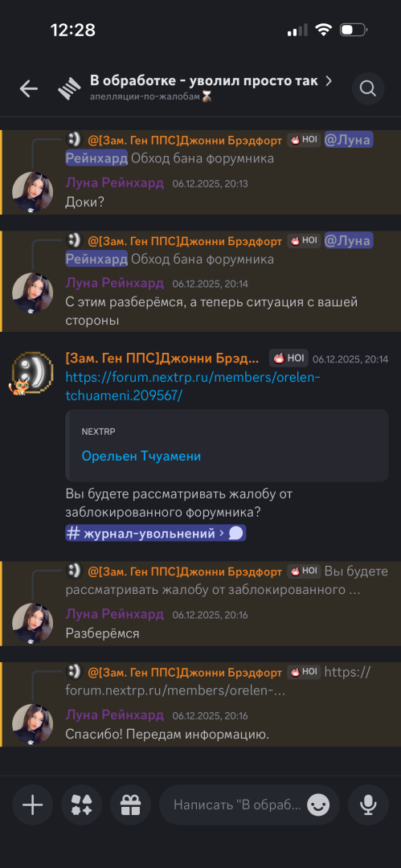Open search with the magnifier icon
Screen dimensions: 401x868
[368, 88]
